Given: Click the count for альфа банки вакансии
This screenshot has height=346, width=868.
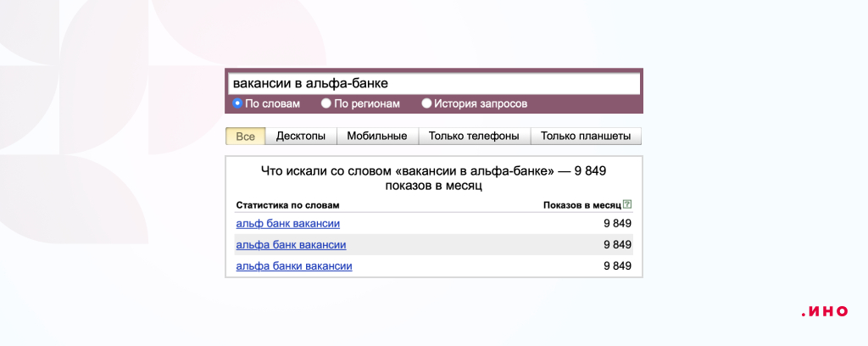Looking at the screenshot, I should point(617,266).
